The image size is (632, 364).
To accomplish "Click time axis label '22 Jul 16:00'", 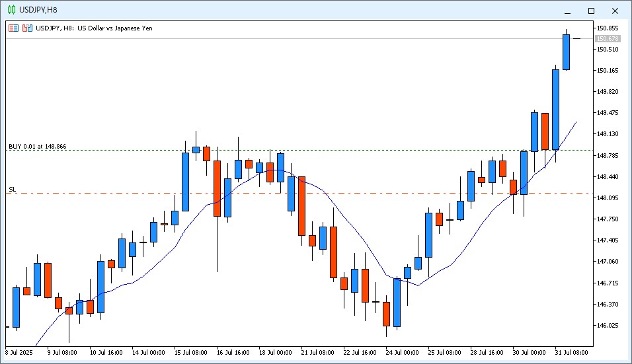I will [360, 353].
